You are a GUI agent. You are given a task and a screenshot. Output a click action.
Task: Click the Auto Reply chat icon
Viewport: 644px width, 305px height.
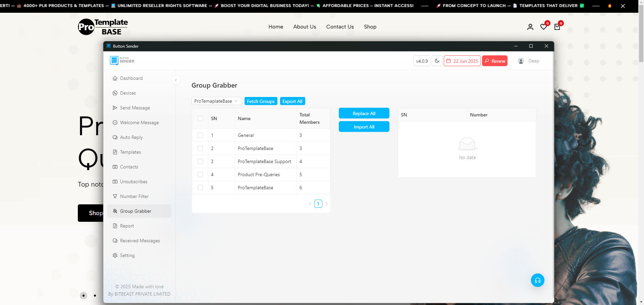tap(115, 137)
